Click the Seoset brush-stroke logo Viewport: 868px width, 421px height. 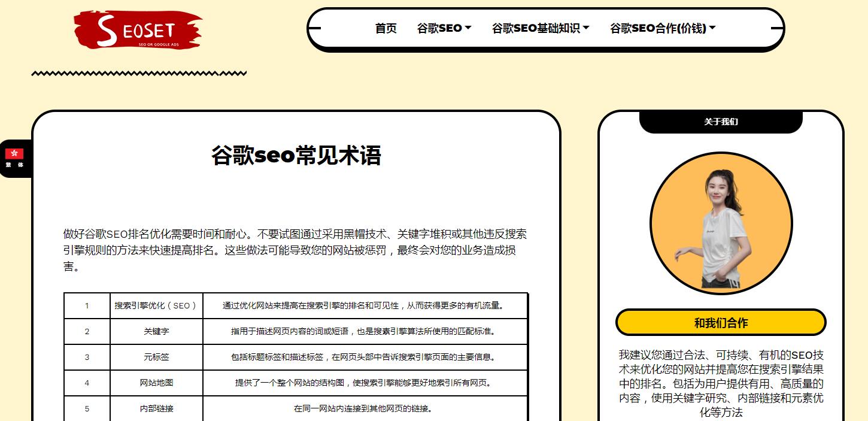pos(138,30)
